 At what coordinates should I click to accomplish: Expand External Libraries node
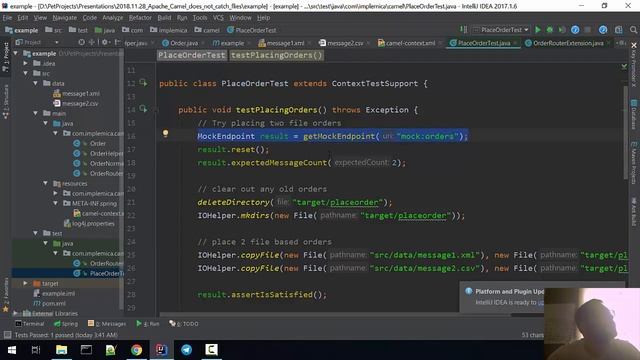[x=16, y=313]
